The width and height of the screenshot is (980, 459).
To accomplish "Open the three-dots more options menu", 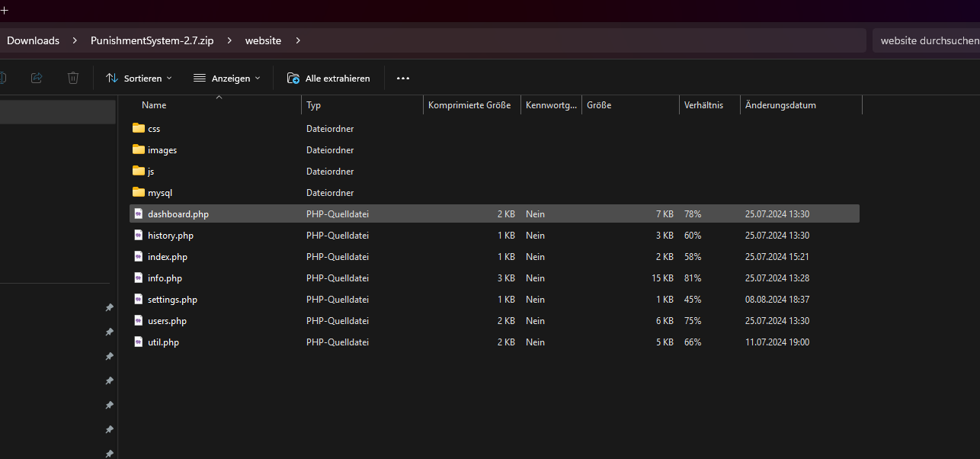I will [x=403, y=78].
